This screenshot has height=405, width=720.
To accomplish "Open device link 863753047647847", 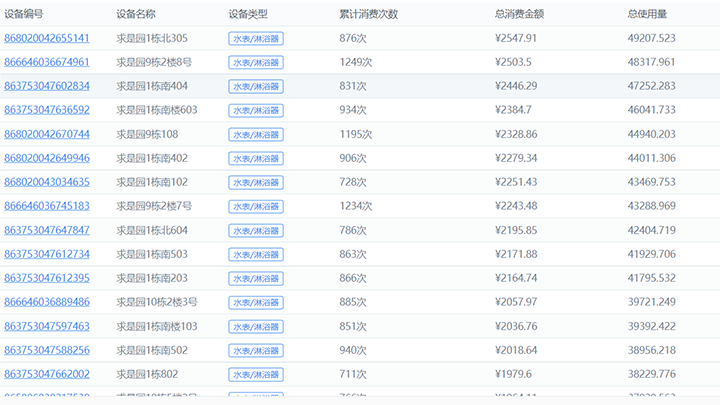I will click(47, 230).
